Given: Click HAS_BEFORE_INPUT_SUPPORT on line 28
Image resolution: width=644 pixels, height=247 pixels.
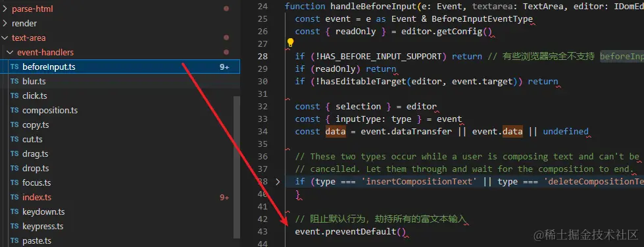Looking at the screenshot, I should pyautogui.click(x=381, y=56).
